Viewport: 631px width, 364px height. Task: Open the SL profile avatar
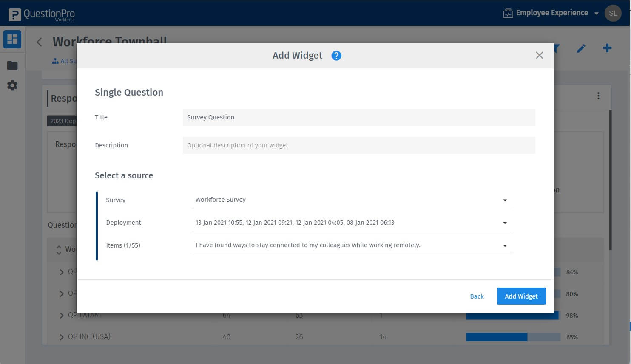(x=613, y=13)
